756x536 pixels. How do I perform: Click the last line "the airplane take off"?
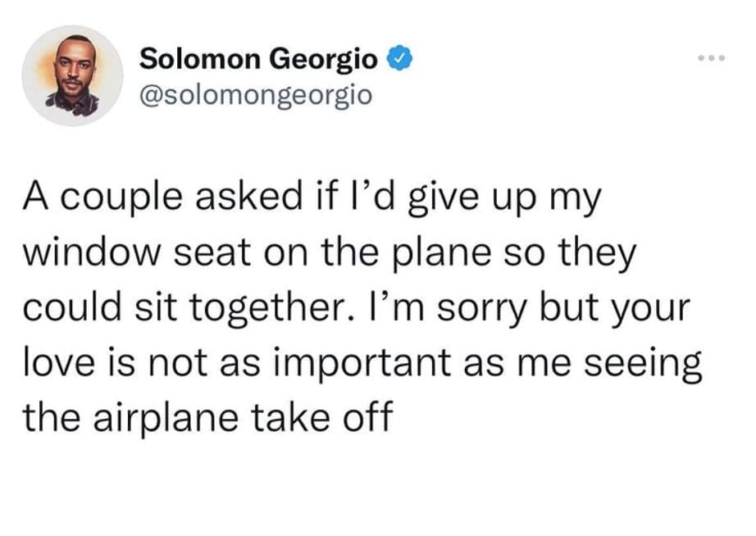(x=208, y=415)
